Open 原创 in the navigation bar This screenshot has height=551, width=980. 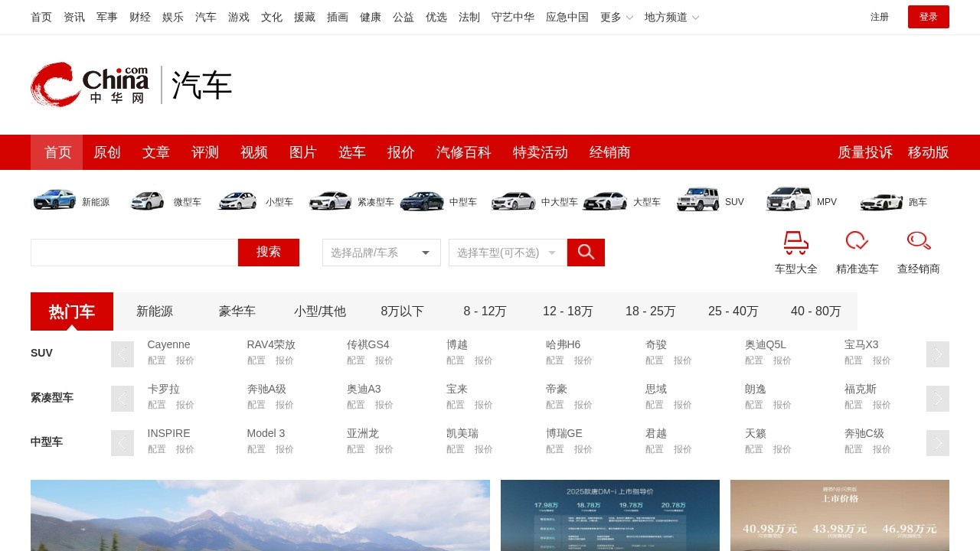point(107,152)
